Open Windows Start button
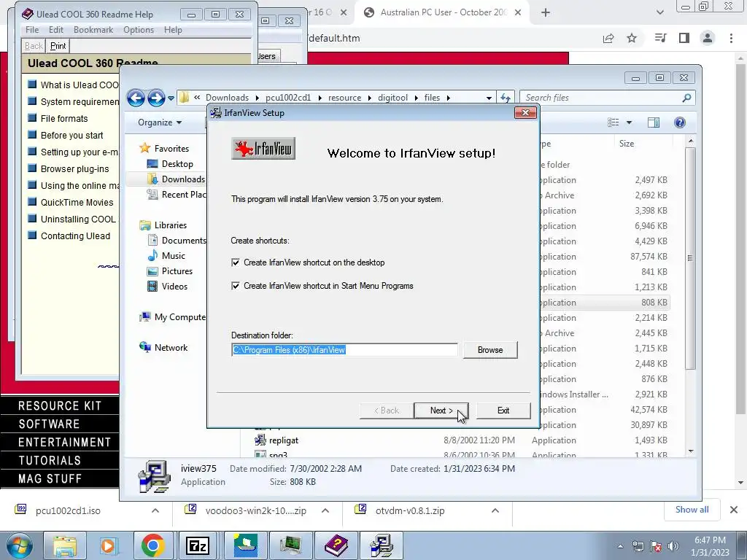 20,545
